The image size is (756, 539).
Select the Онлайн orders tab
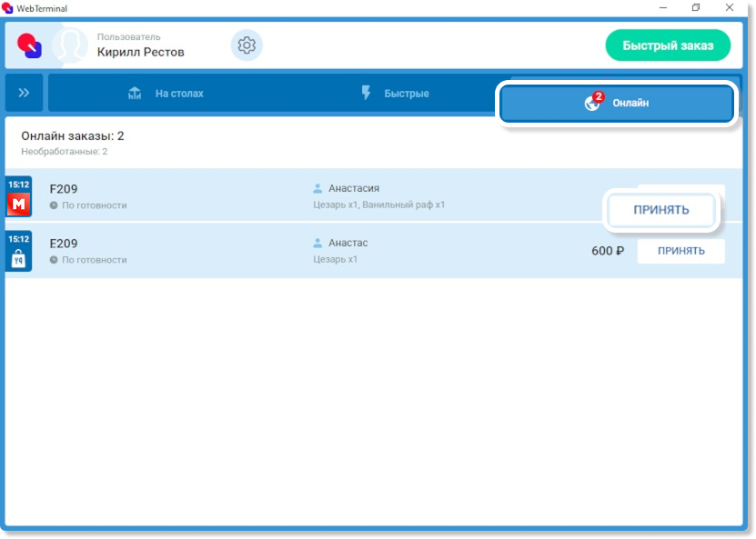click(x=617, y=104)
